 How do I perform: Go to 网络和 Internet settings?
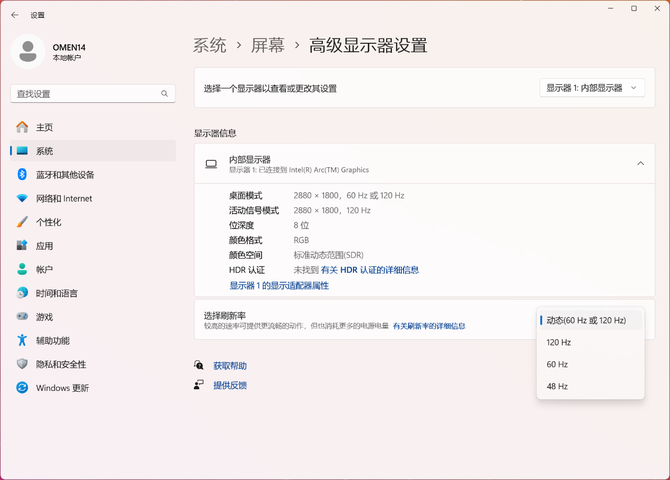click(93, 198)
